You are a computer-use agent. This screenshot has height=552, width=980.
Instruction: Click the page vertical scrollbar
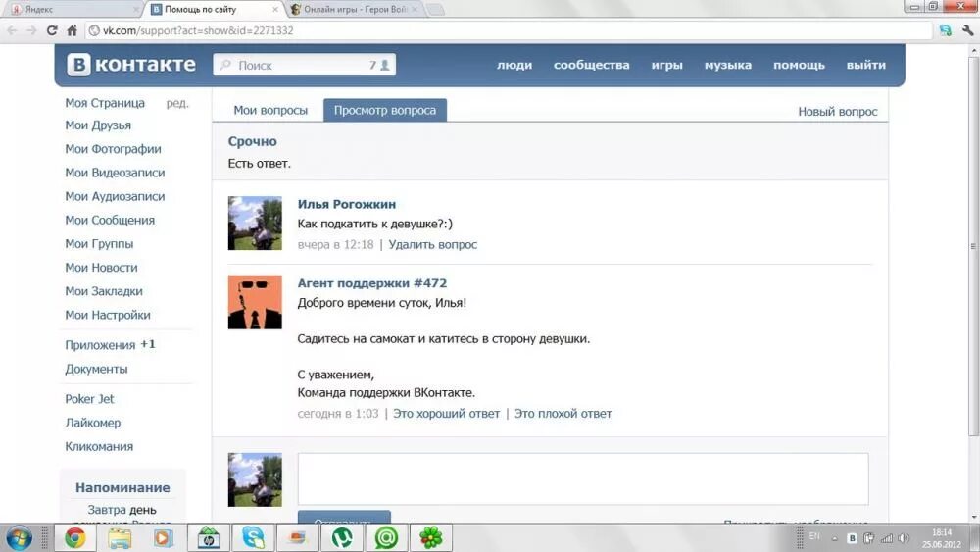pyautogui.click(x=973, y=247)
